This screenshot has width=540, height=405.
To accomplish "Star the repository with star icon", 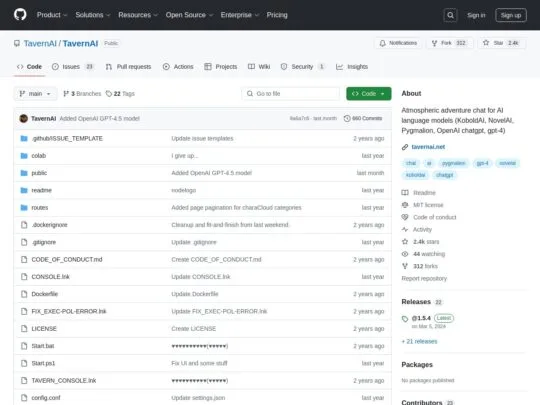I will [x=486, y=43].
